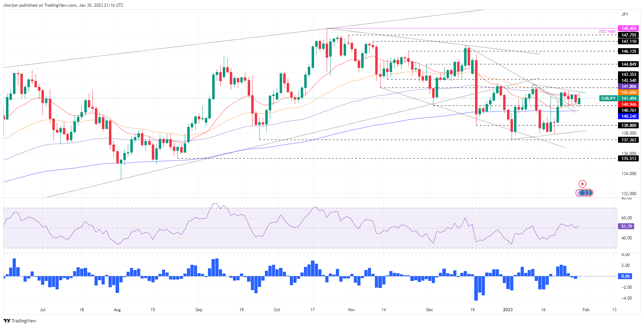Image resolution: width=644 pixels, height=327 pixels.
Task: Click the 2022 High line label
Action: pos(607,32)
